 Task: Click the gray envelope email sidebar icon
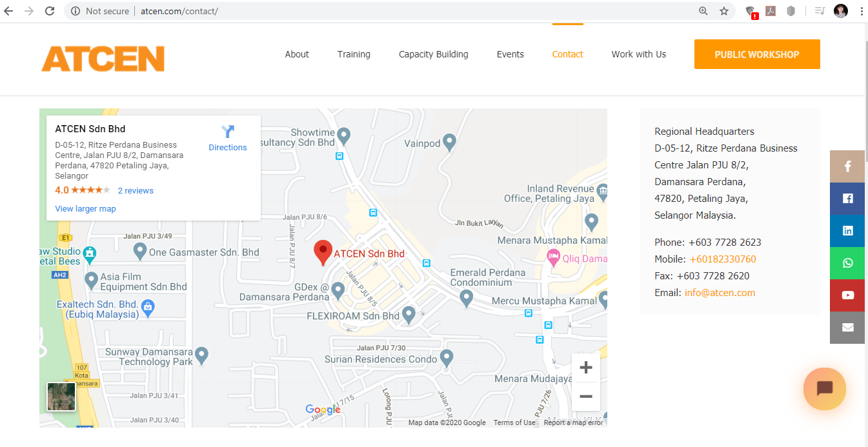coord(847,328)
